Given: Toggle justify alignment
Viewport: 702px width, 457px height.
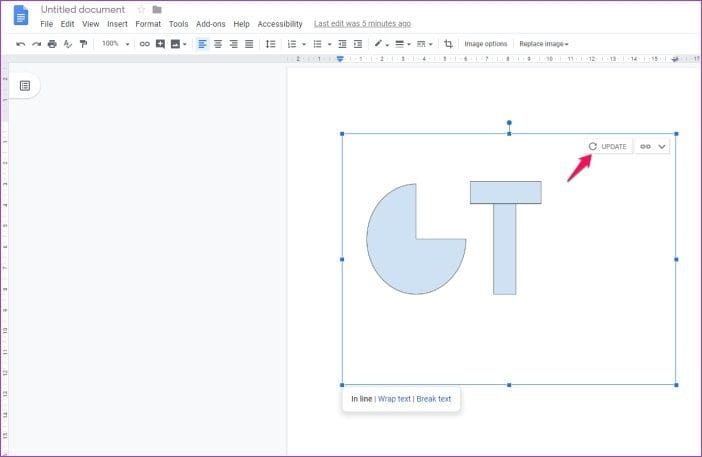Looking at the screenshot, I should coord(249,44).
